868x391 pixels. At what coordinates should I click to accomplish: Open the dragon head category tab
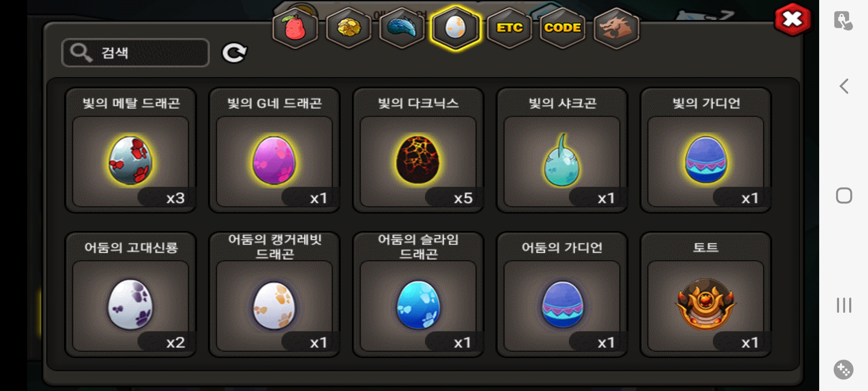coord(616,28)
